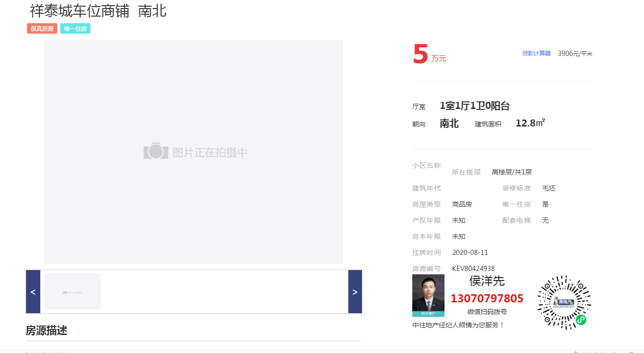Select the 保真房源 tag

point(42,29)
